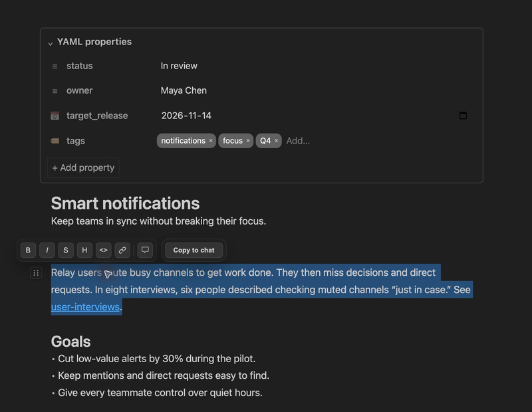Open the user-interviews link
The height and width of the screenshot is (412, 532).
[85, 307]
